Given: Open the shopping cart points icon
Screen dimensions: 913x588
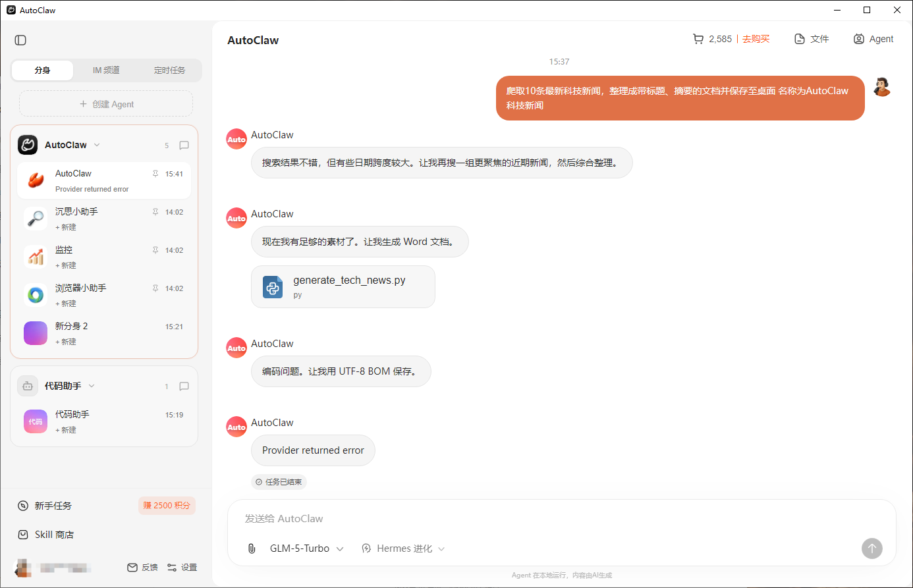Looking at the screenshot, I should [698, 39].
